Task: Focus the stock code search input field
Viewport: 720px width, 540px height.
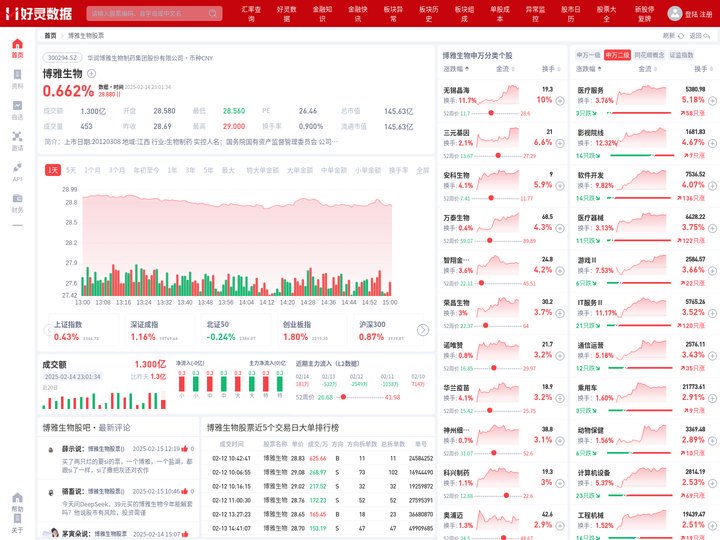Action: pos(148,13)
